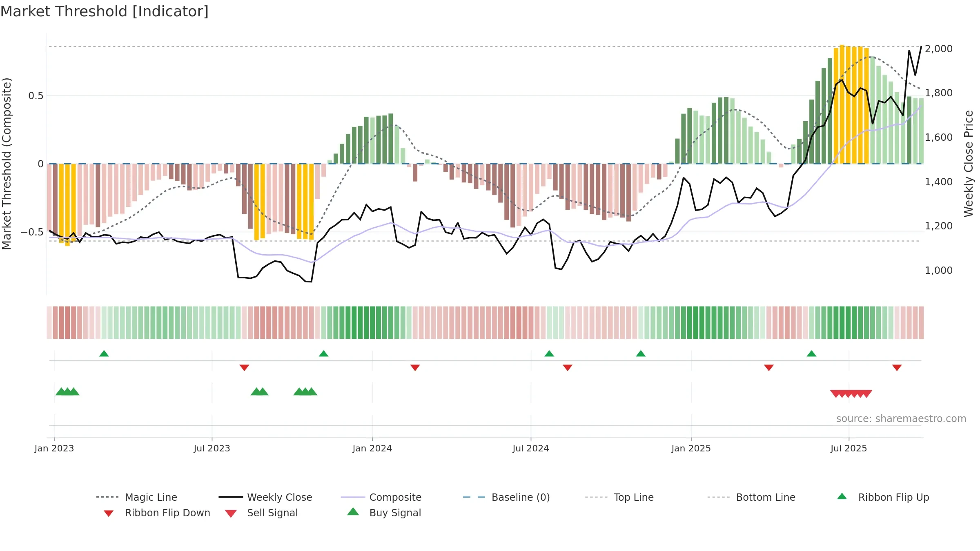Toggle the Sell Signal legend entry
The image size is (980, 551).
[x=261, y=513]
